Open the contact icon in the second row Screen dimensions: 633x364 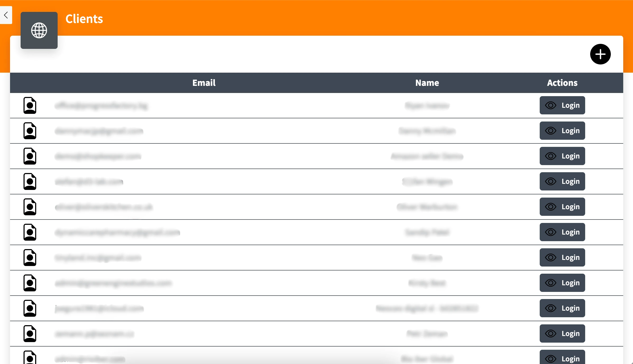coord(30,131)
